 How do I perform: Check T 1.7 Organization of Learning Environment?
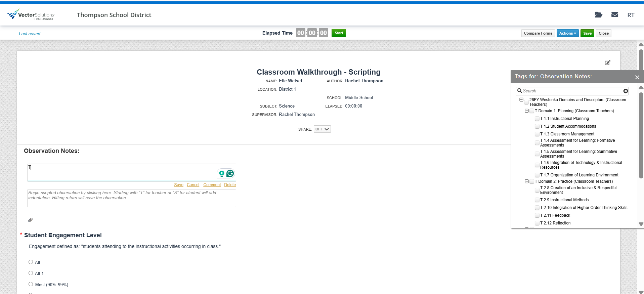click(537, 175)
